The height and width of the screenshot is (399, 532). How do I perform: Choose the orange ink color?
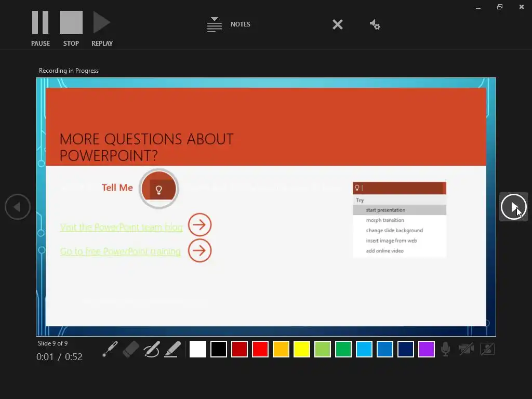281,349
